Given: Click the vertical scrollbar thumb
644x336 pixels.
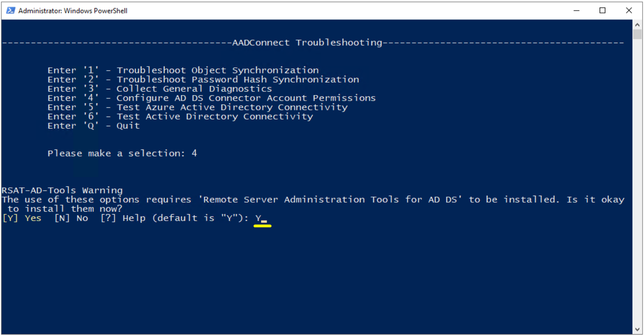Looking at the screenshot, I should (x=638, y=34).
